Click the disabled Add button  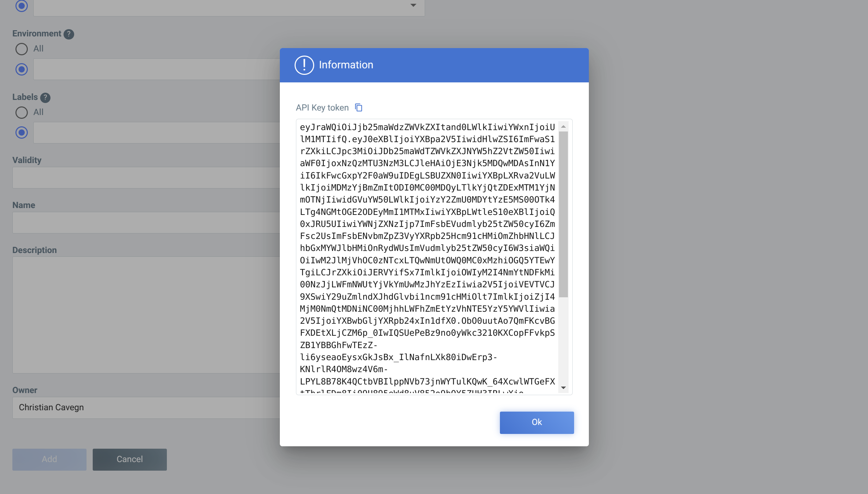point(49,459)
